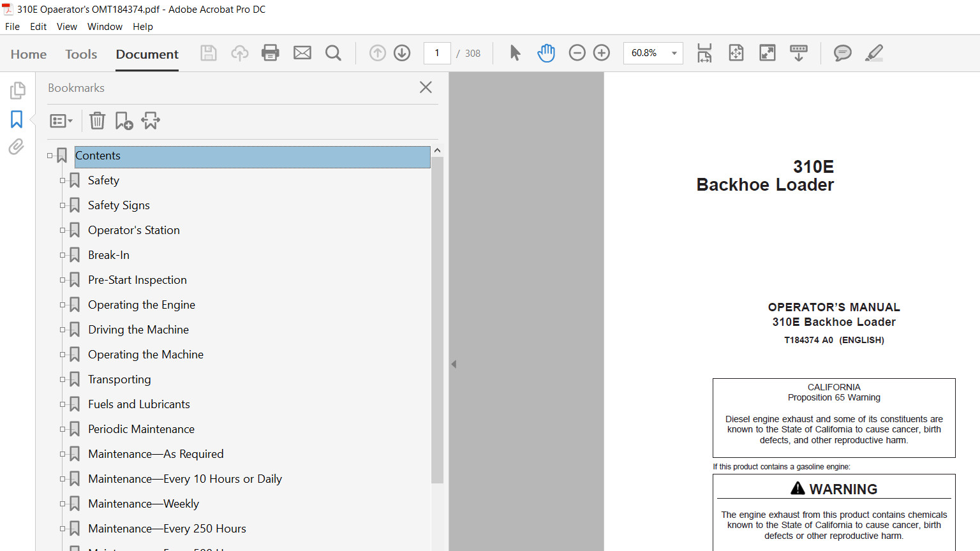Expand the Fuels and Lubricants node
This screenshot has width=980, height=551.
[63, 404]
